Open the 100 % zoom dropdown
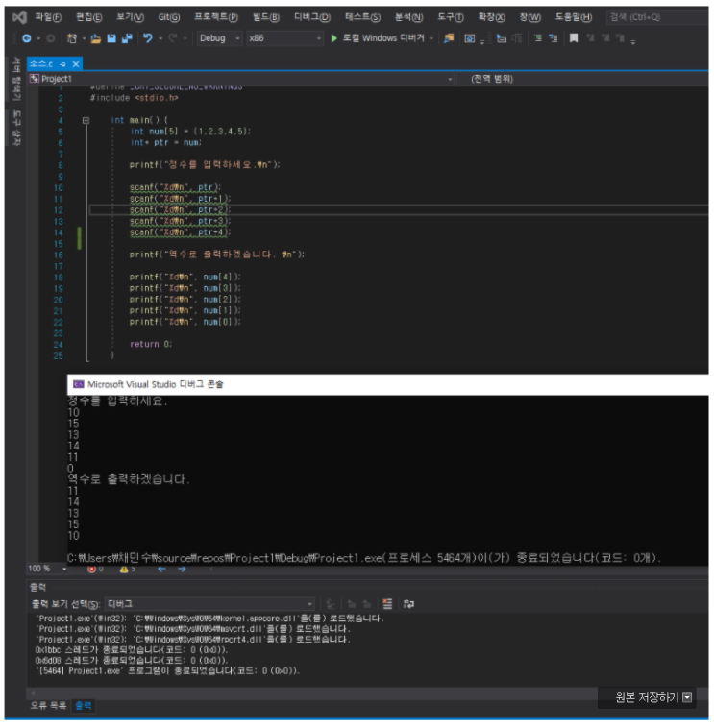 click(47, 569)
